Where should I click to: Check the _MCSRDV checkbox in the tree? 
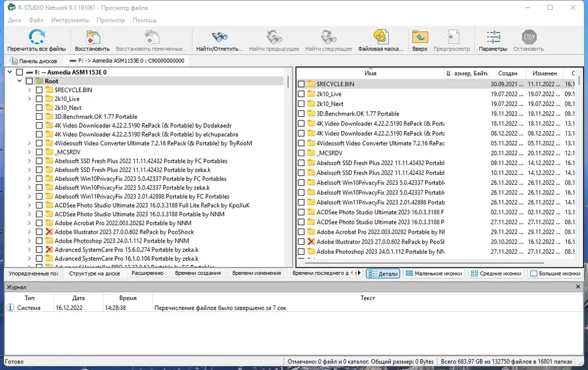(39, 152)
